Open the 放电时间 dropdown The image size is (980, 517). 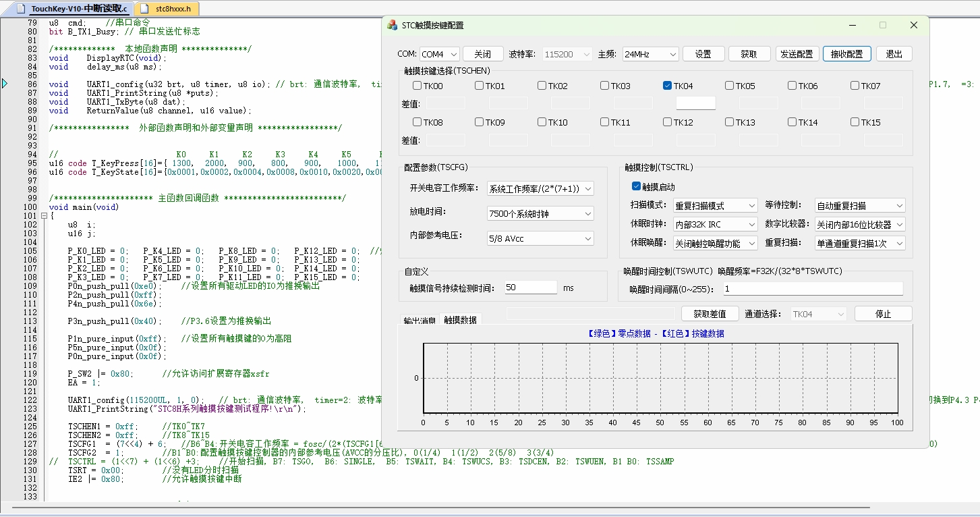(540, 213)
